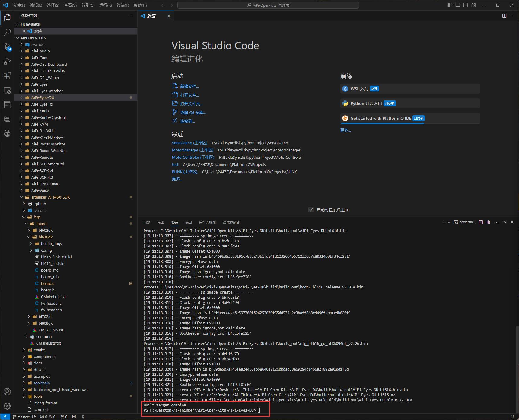Click the 打开文件夹... link
The image size is (519, 420).
pos(191,104)
